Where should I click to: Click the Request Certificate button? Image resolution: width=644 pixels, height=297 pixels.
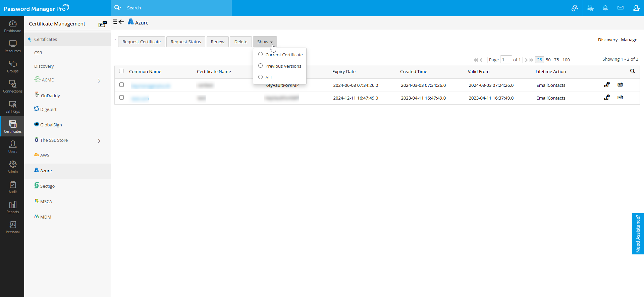[142, 42]
